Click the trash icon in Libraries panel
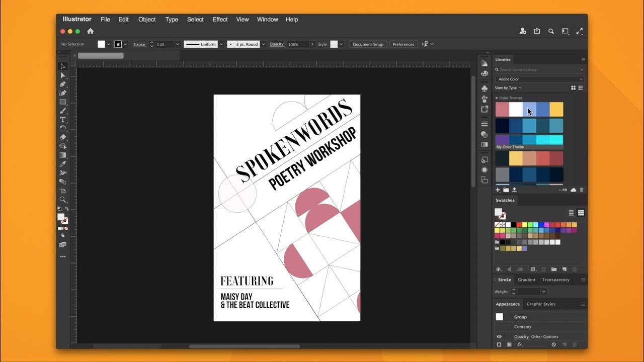The image size is (644, 362). (582, 190)
